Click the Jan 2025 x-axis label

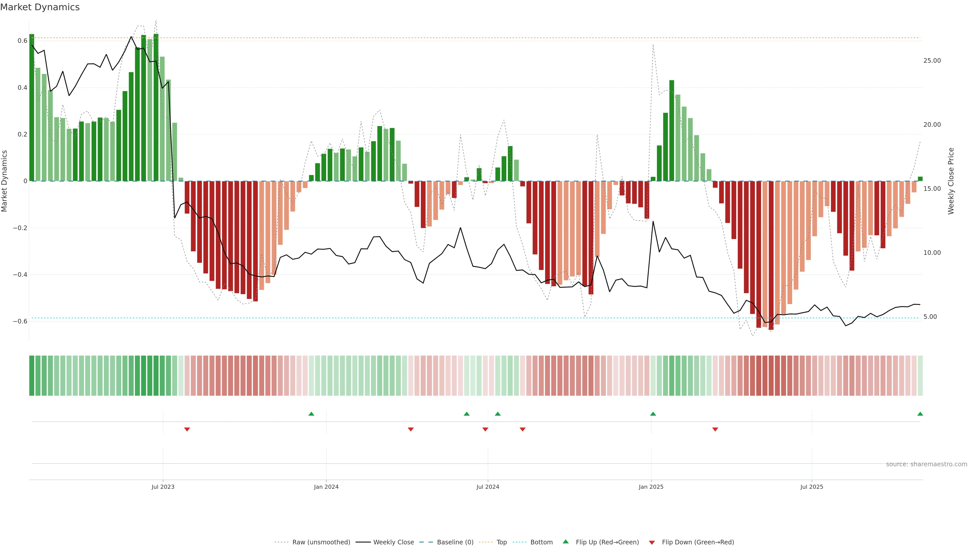click(651, 487)
